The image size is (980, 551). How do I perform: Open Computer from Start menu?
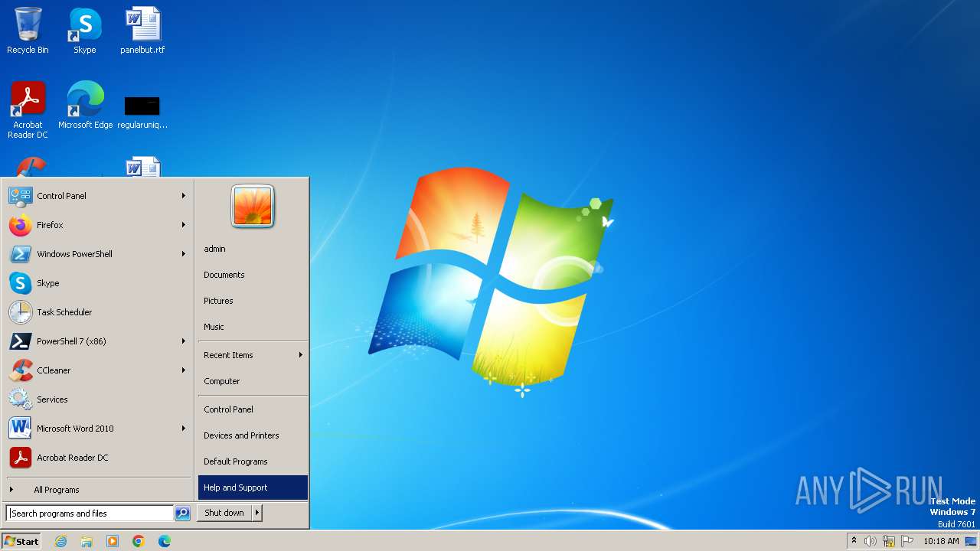tap(253, 381)
